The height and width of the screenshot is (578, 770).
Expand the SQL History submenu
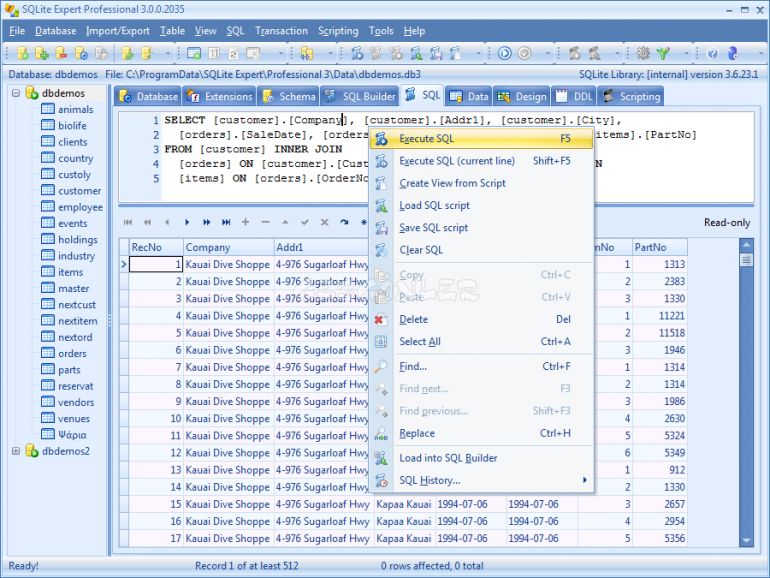coord(481,480)
